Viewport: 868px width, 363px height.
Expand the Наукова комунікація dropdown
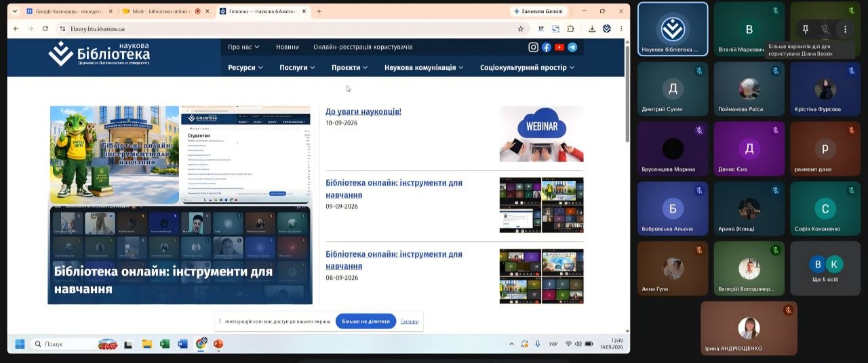[424, 67]
